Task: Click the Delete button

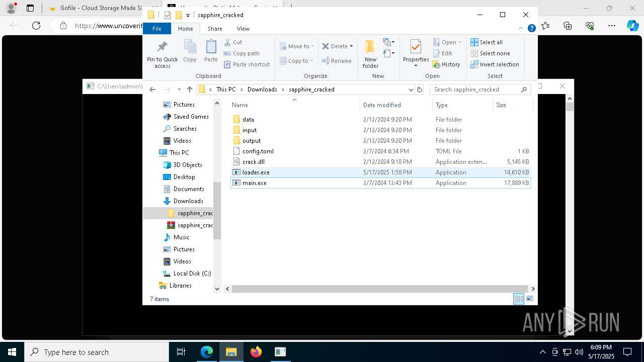Action: click(335, 46)
